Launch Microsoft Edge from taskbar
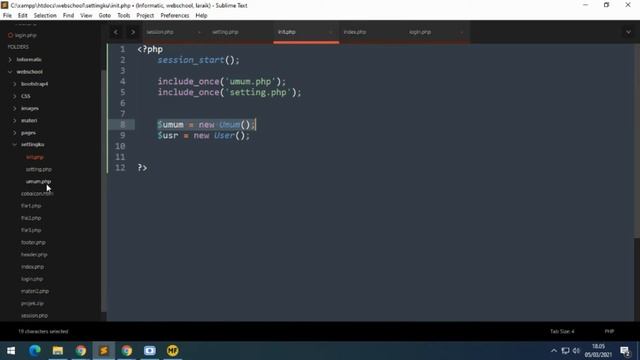 35,351
